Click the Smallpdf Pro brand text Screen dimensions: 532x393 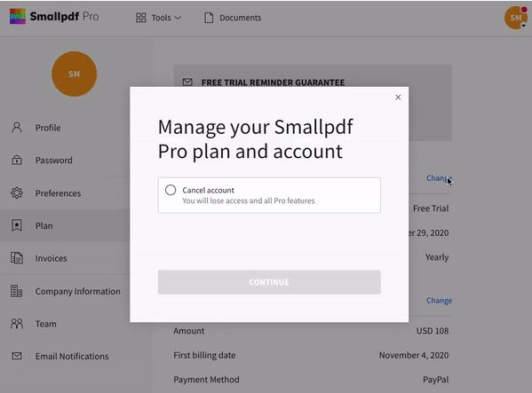point(65,16)
